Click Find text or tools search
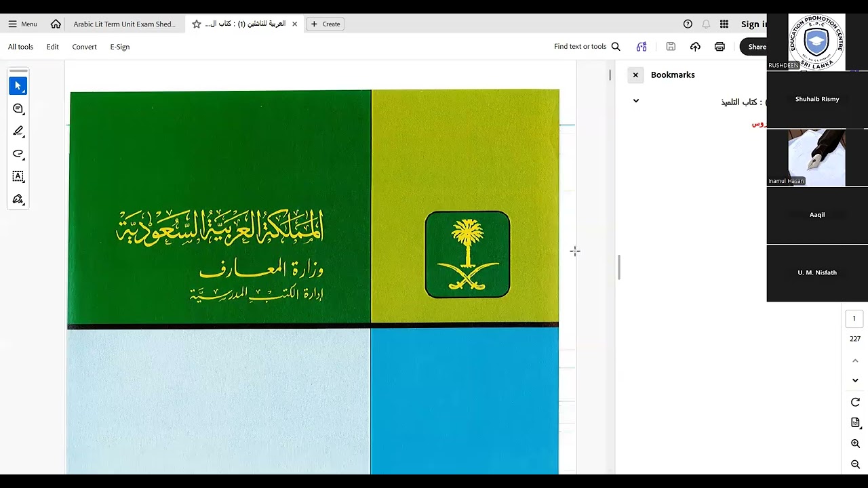The width and height of the screenshot is (868, 488). (587, 47)
